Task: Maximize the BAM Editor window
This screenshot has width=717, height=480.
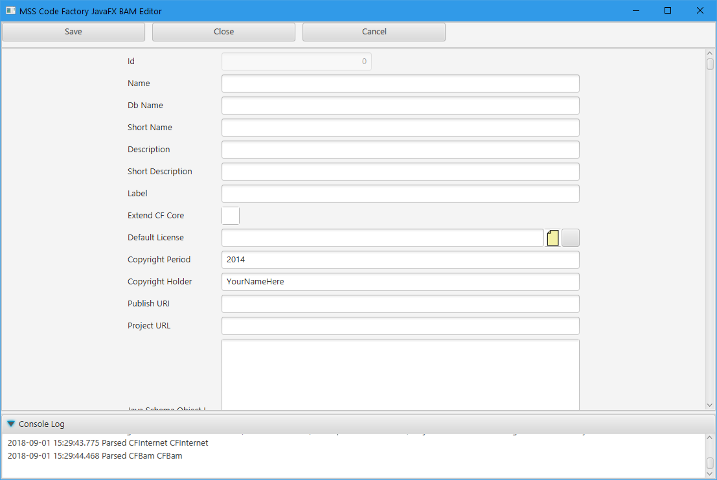Action: click(x=667, y=10)
